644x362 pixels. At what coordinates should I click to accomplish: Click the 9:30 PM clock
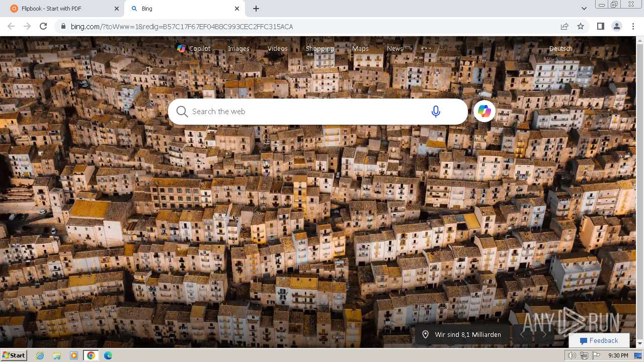coord(618,355)
